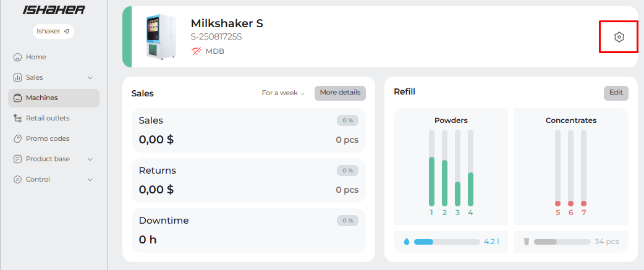Click the Sales chart icon in sidebar
This screenshot has width=644, height=270.
(17, 77)
